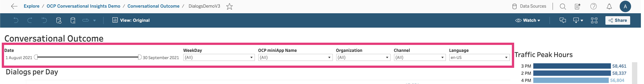The width and height of the screenshot is (644, 84).
Task: Open the Comments icon in toolbar
Action: (x=563, y=20)
